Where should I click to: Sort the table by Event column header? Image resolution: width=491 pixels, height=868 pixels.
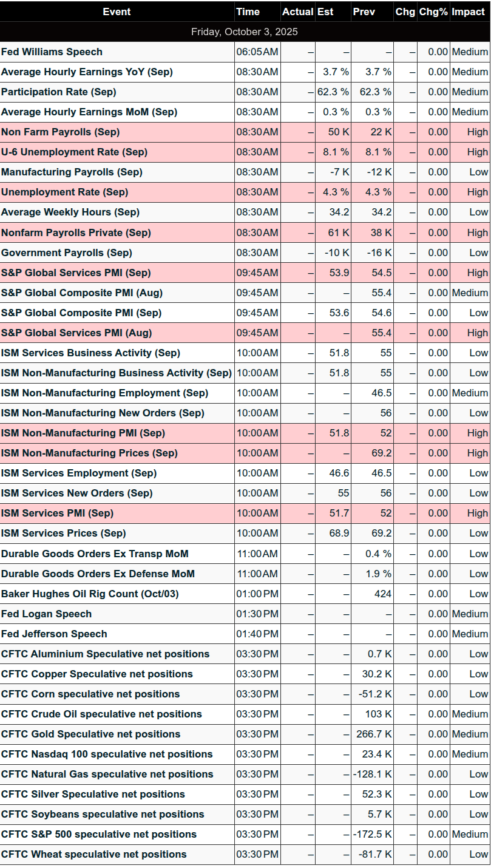click(117, 12)
